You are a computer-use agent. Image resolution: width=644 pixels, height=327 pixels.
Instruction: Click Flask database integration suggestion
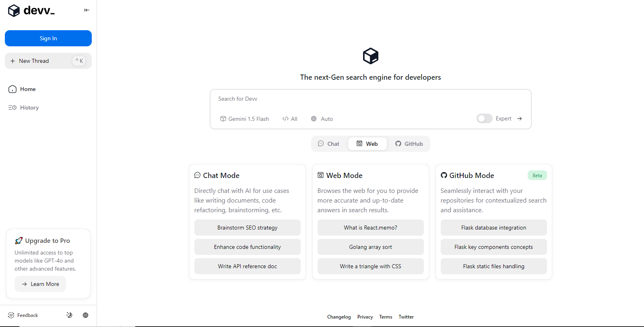pos(494,228)
